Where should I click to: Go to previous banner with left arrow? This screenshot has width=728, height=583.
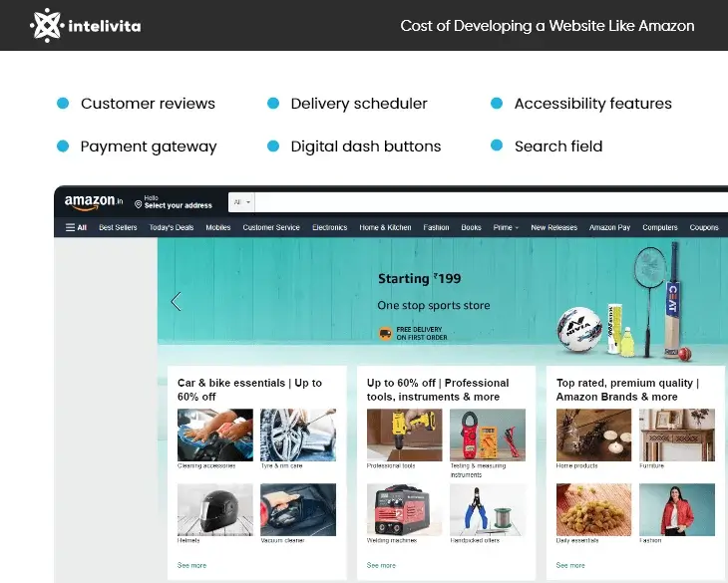(176, 302)
